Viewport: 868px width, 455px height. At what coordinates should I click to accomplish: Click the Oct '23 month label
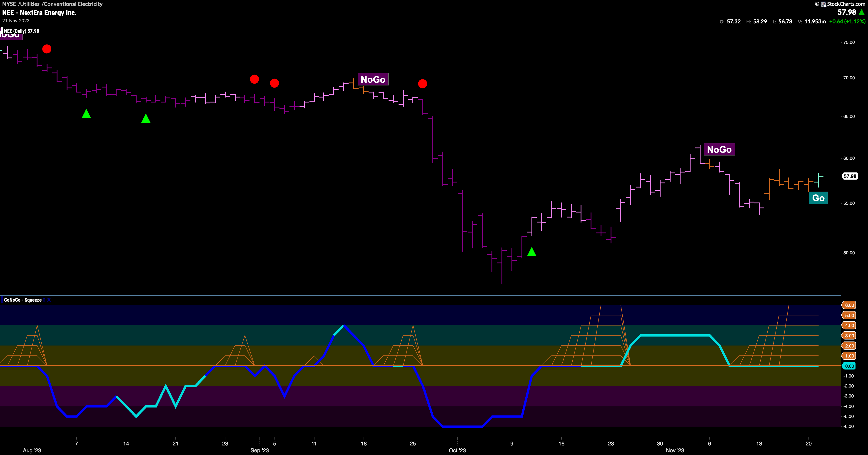457,450
